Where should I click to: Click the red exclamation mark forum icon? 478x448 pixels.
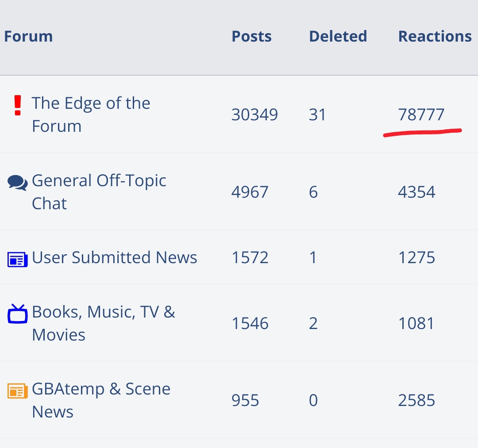18,105
